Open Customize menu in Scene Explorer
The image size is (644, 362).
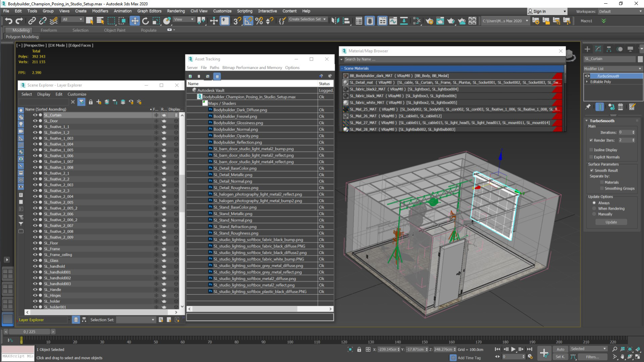(77, 94)
